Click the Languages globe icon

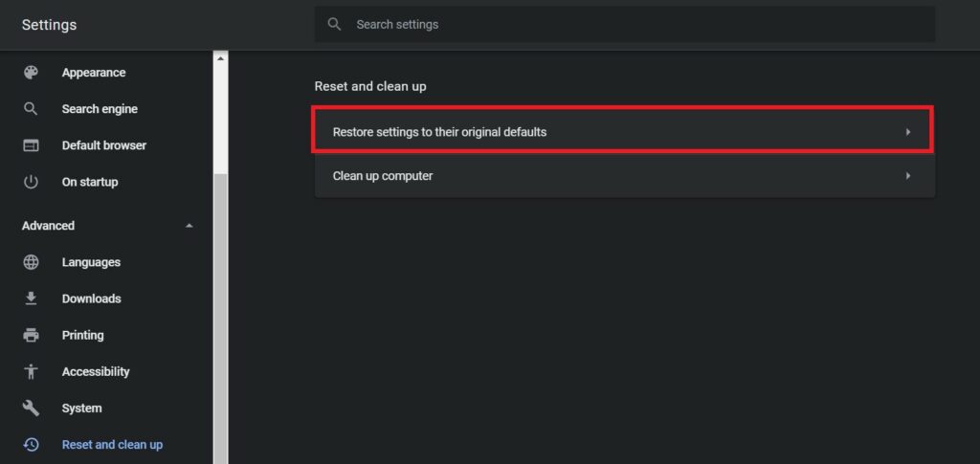(31, 262)
